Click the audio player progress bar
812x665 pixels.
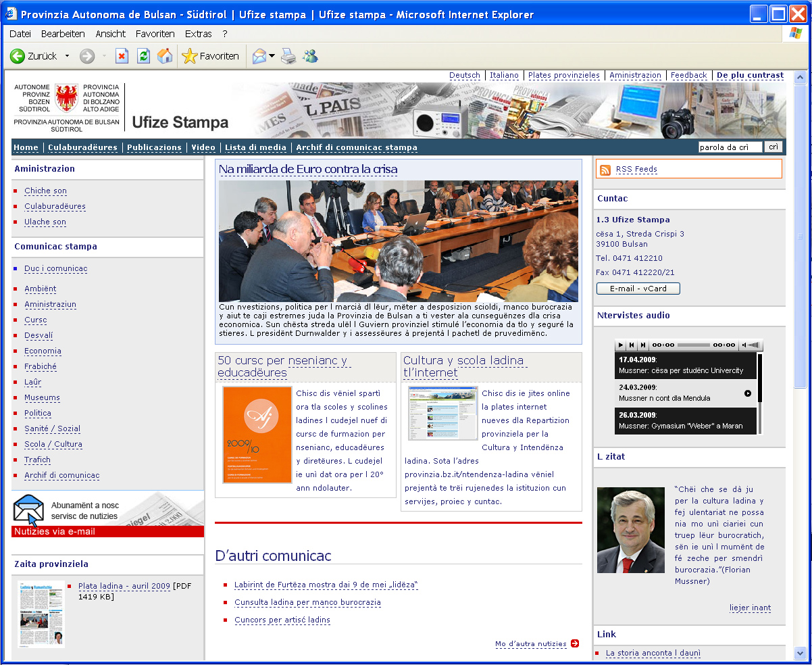(x=693, y=345)
